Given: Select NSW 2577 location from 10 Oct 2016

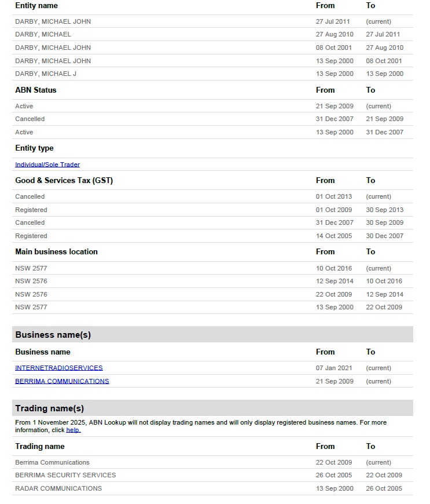Looking at the screenshot, I should click(x=212, y=268).
